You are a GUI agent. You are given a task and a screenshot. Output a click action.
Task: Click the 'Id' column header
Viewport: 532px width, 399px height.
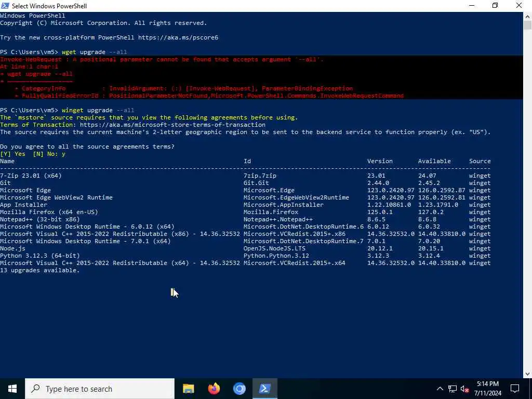pyautogui.click(x=247, y=161)
